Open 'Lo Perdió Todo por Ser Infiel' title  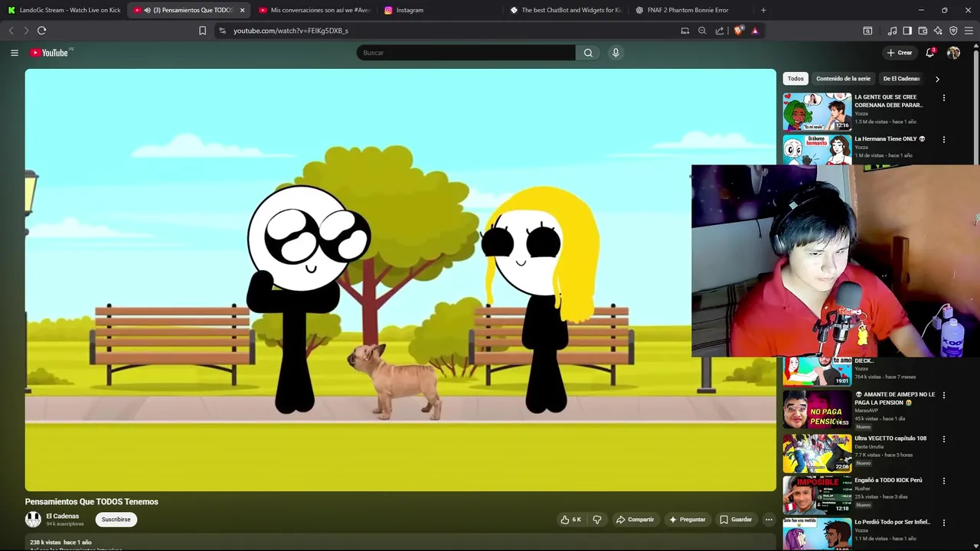892,523
